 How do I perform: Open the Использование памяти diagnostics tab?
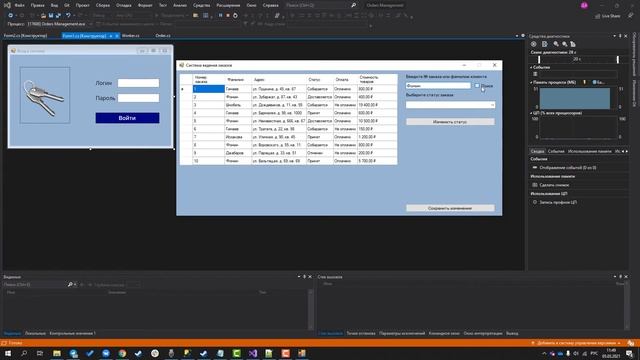pos(589,151)
